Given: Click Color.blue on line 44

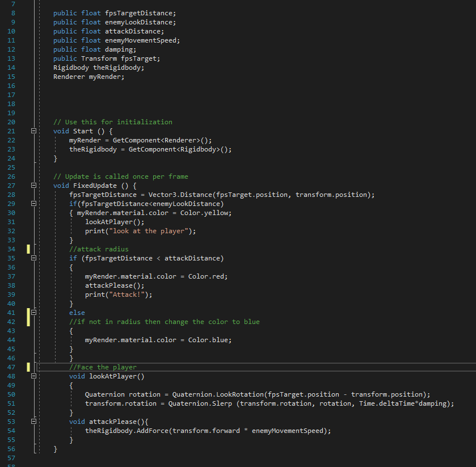Looking at the screenshot, I should pos(209,340).
